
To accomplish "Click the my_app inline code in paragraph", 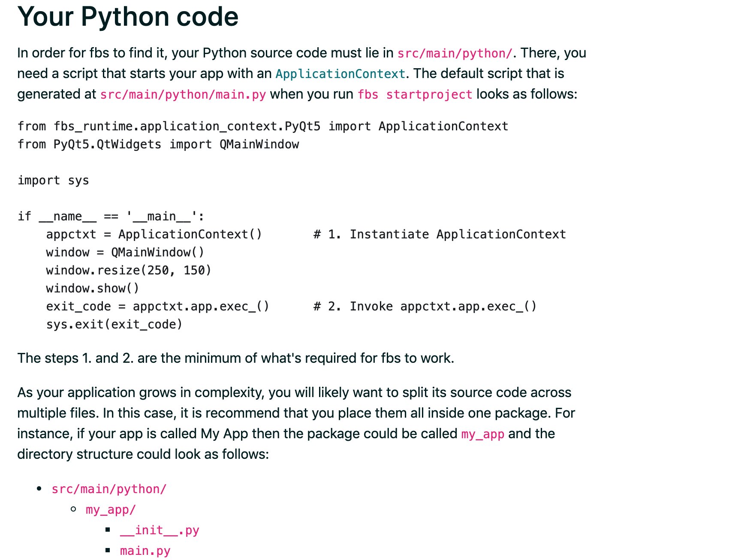I will tap(483, 434).
